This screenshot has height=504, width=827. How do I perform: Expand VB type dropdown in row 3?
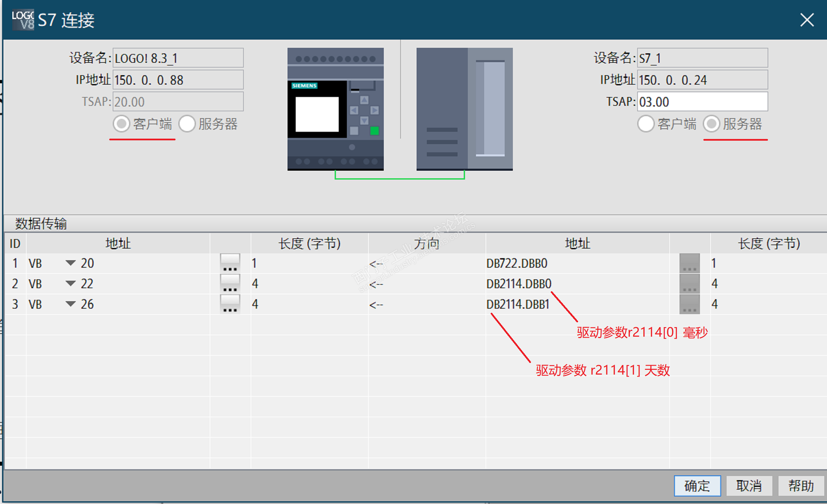coord(70,304)
